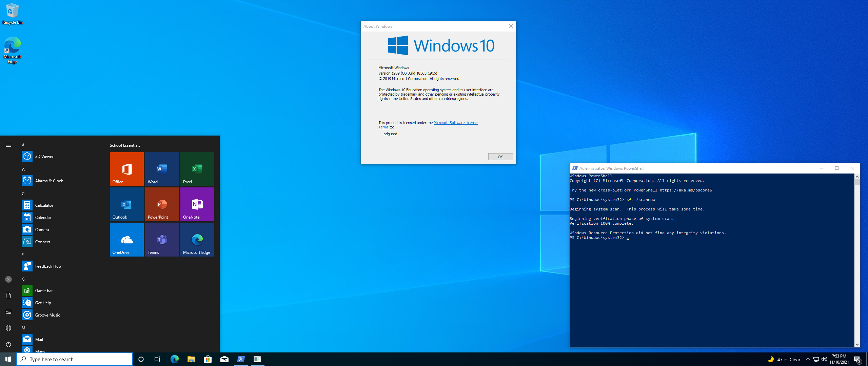The height and width of the screenshot is (366, 868).
Task: Maximize the PowerShell window
Action: click(836, 168)
